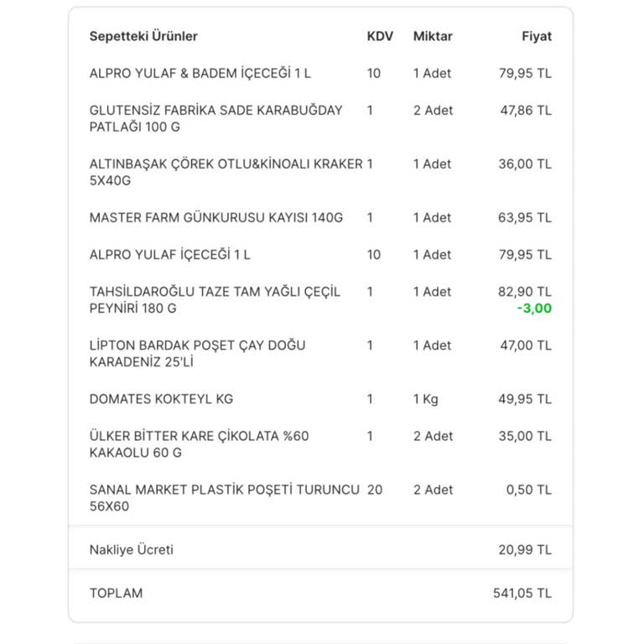
Task: Click the Nakliye Ücreti label
Action: (x=131, y=550)
